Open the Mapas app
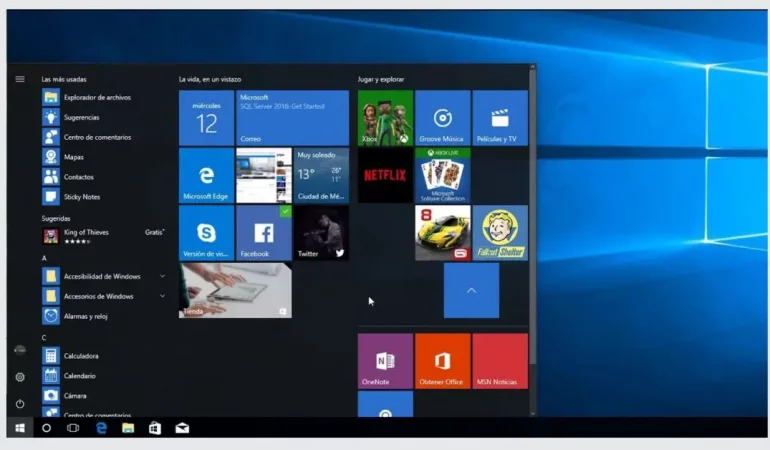Screen dimensions: 770x450 tap(103, 157)
